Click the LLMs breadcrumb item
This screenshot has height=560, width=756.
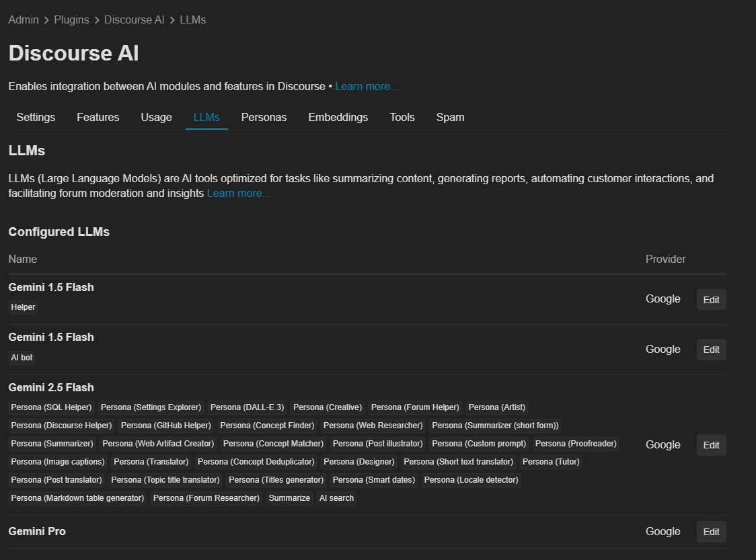click(x=193, y=19)
